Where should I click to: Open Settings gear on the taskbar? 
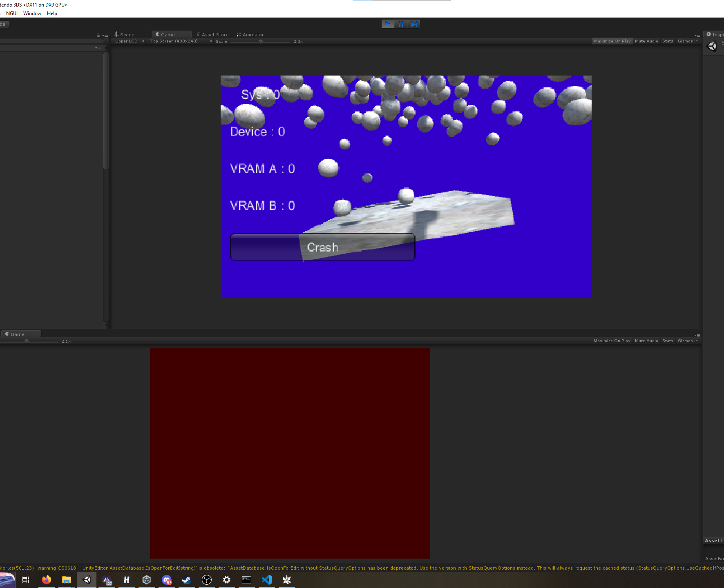click(227, 580)
